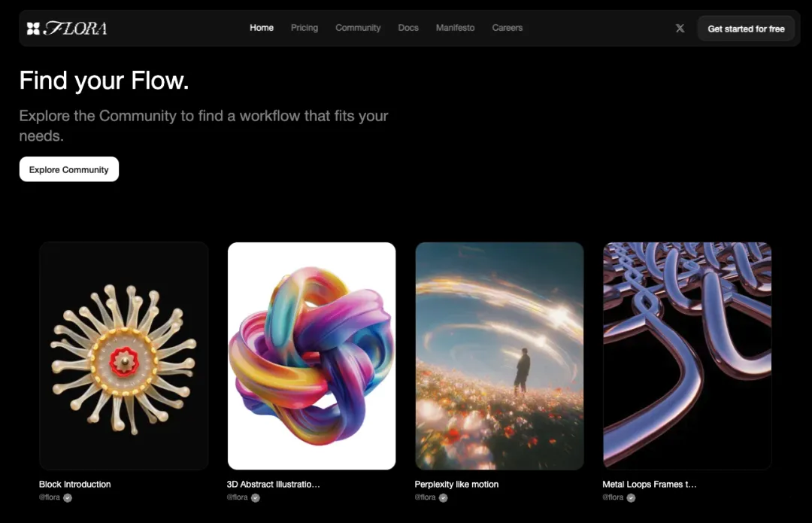Click the Explore Community button
Screen dimensions: 812x523
(x=69, y=169)
